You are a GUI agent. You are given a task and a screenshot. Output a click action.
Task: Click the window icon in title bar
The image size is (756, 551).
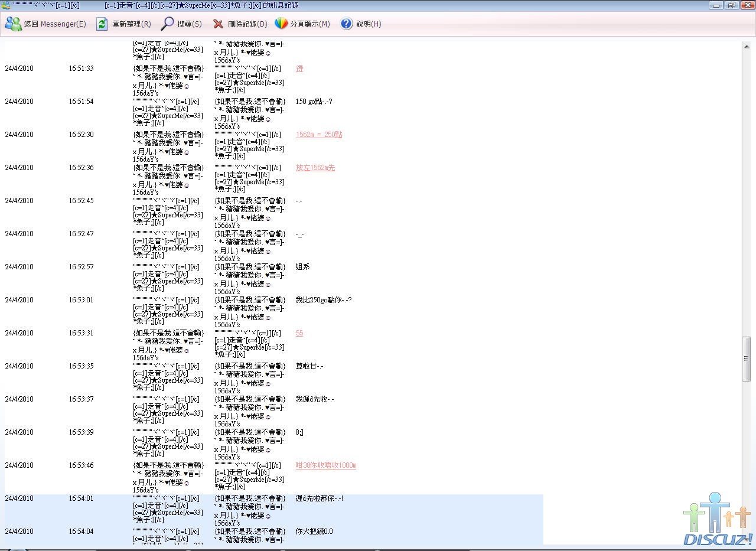pos(6,5)
